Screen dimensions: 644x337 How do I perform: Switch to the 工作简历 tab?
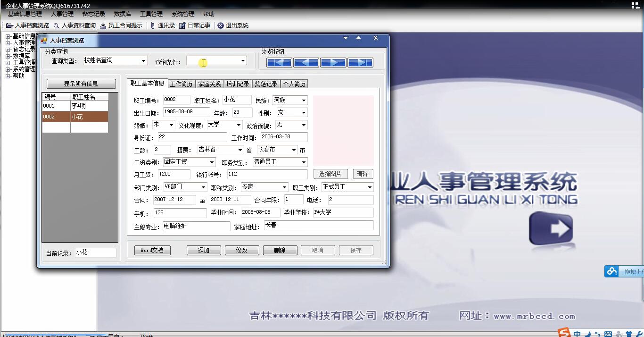click(x=182, y=84)
